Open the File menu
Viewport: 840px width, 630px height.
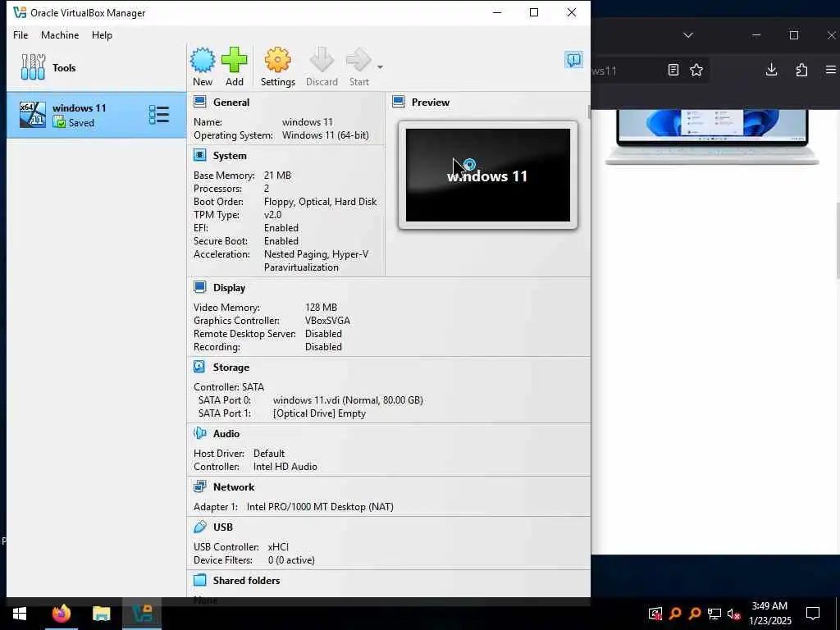point(21,34)
